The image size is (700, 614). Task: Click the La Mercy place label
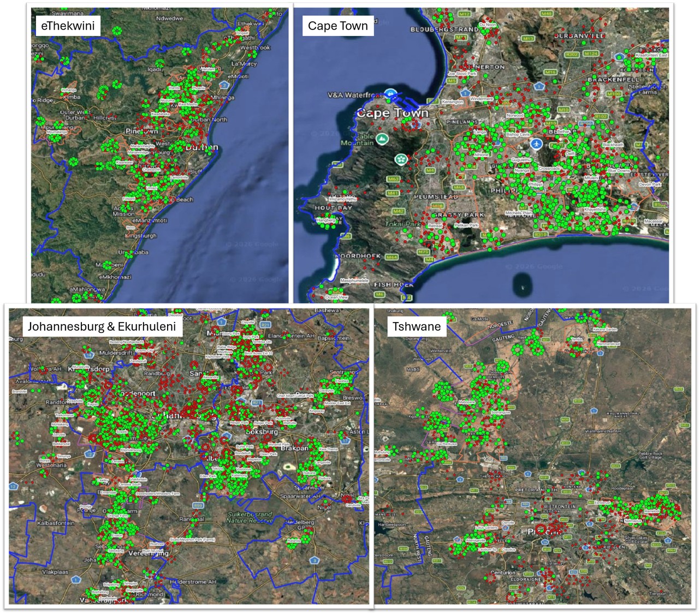(x=244, y=64)
